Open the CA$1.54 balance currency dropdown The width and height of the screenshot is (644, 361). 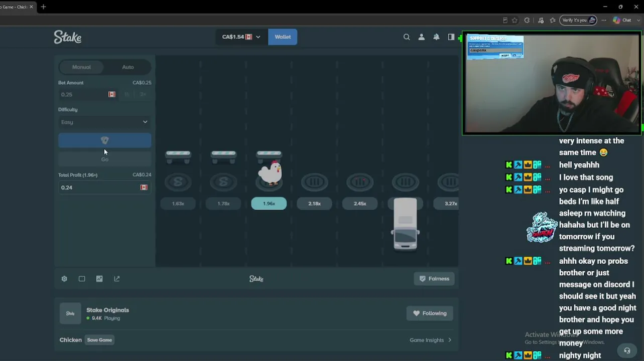pyautogui.click(x=241, y=37)
